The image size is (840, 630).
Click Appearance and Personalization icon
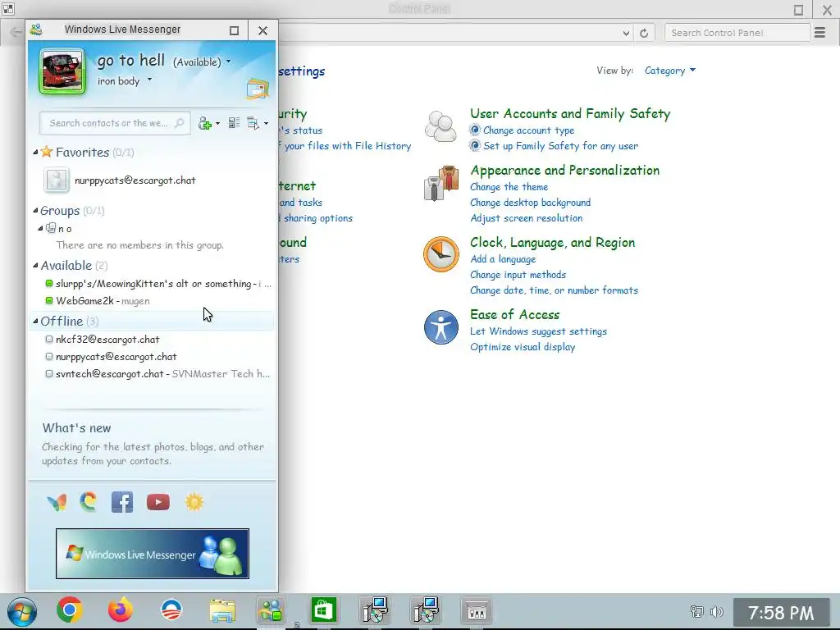tap(441, 184)
